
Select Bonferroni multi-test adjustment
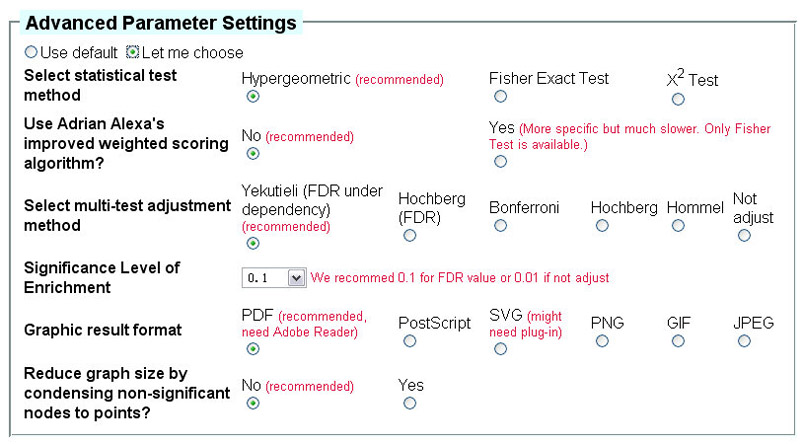point(500,225)
